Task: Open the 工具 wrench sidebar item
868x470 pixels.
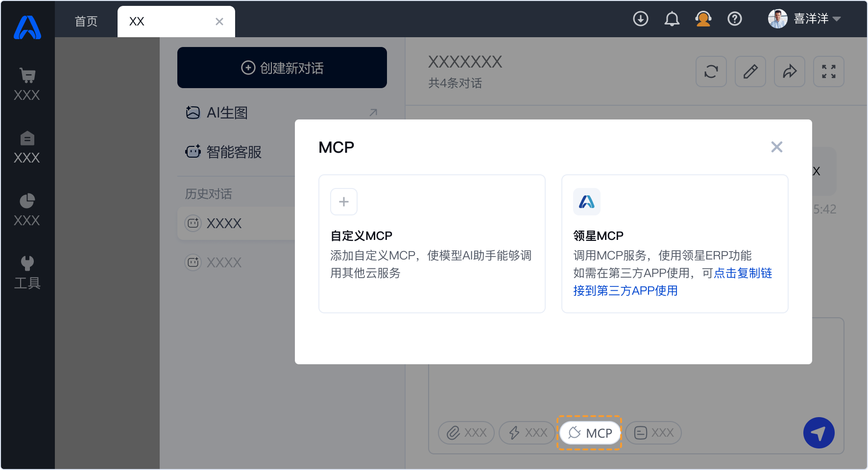Action: (27, 272)
